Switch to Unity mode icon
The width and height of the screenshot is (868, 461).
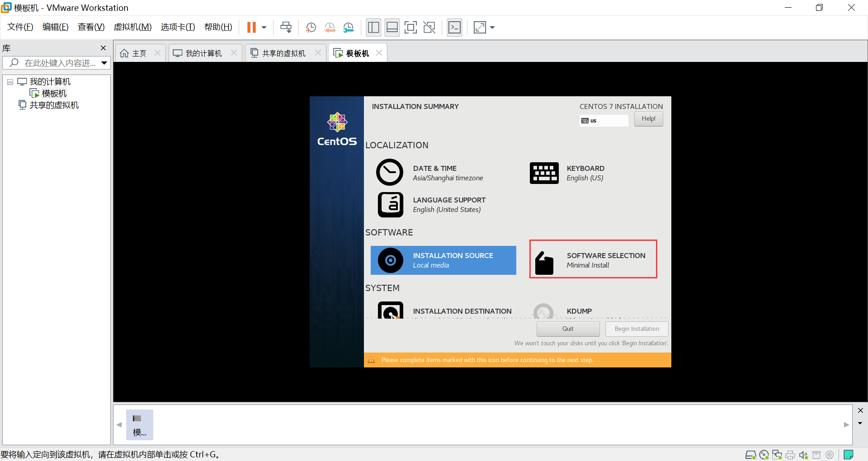pos(429,28)
